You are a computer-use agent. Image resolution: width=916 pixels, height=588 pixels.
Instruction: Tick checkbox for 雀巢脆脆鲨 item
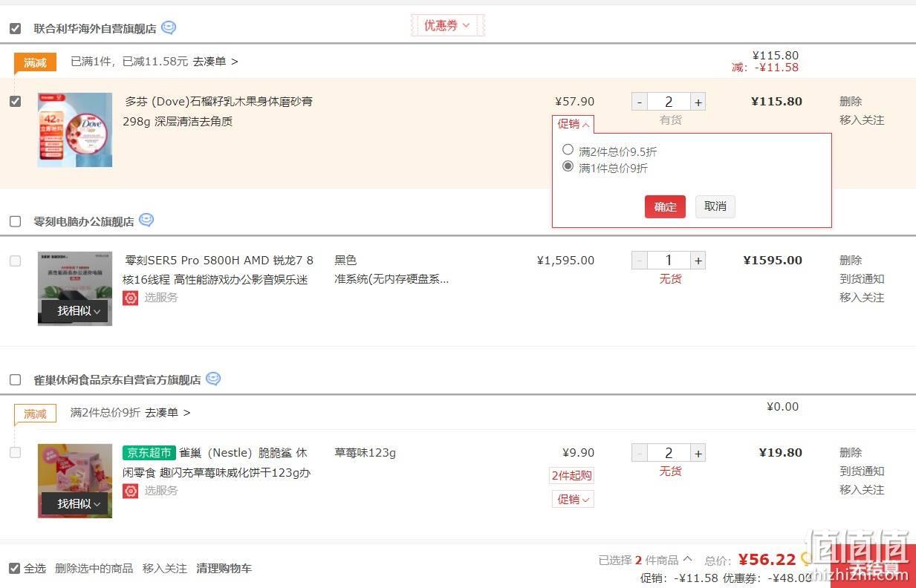coord(15,452)
